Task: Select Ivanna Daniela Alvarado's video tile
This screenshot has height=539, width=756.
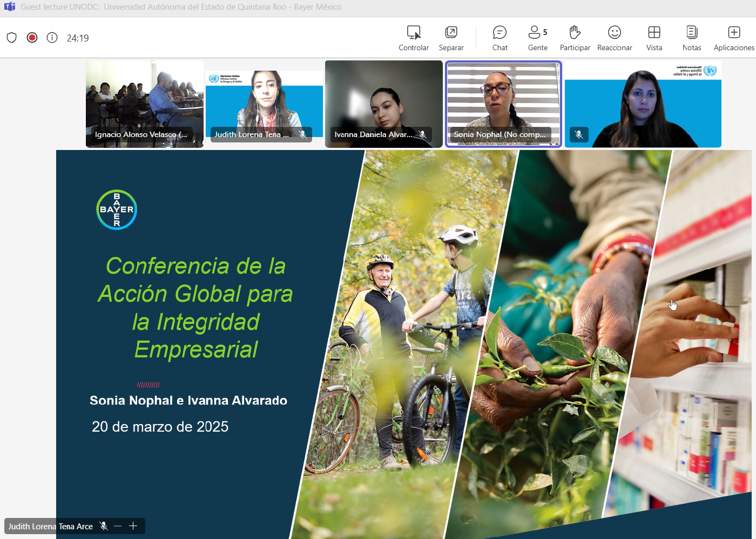Action: tap(384, 104)
